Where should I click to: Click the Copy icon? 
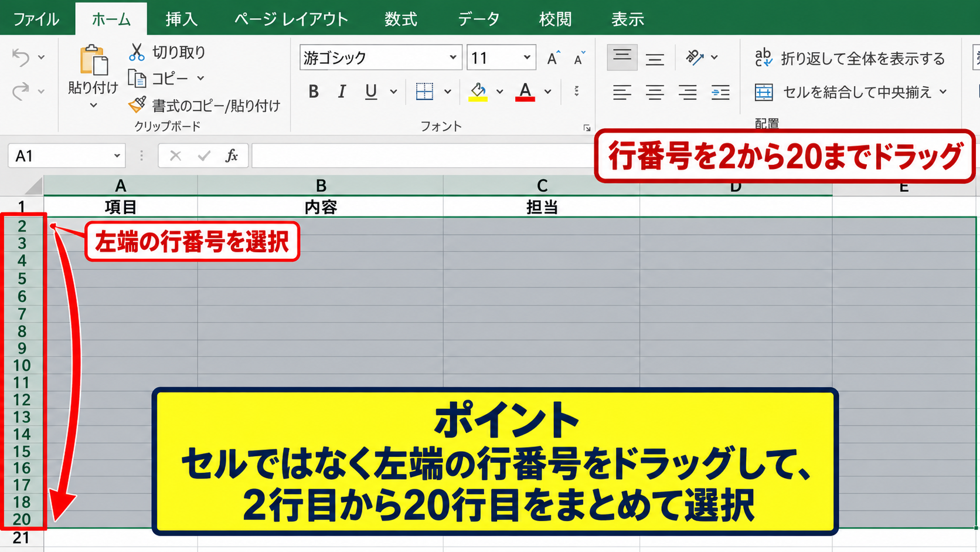[x=137, y=78]
